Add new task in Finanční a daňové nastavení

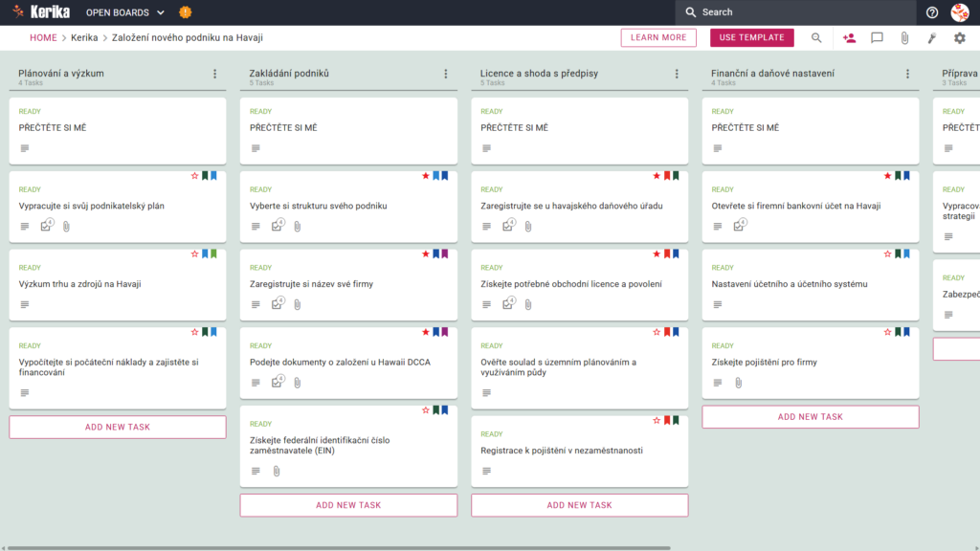click(x=810, y=417)
